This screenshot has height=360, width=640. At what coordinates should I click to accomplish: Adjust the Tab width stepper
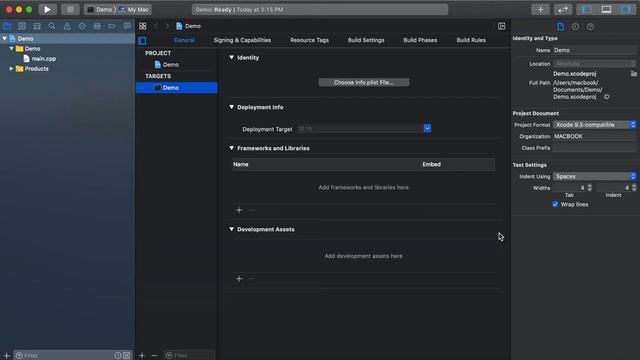click(x=589, y=188)
